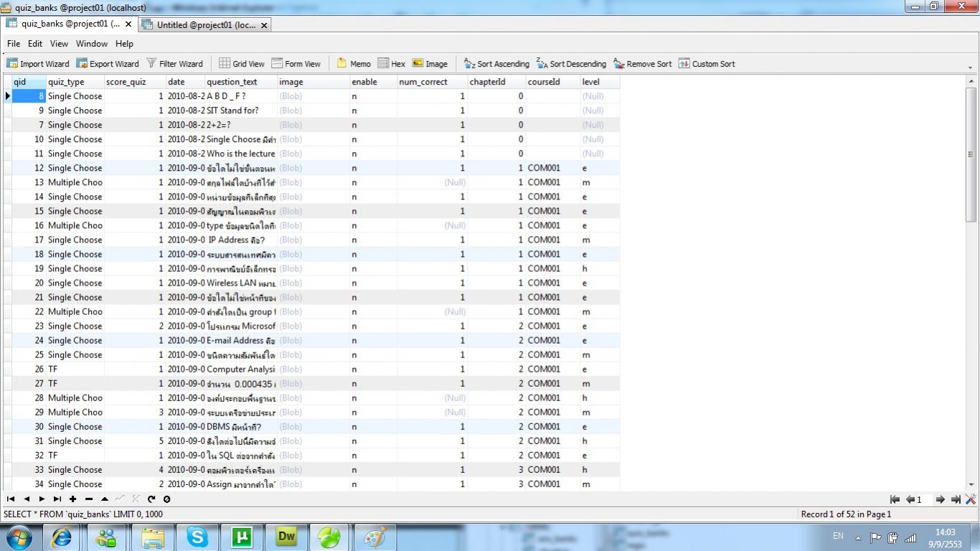Show the Memo viewer
The height and width of the screenshot is (551, 980).
pyautogui.click(x=353, y=64)
